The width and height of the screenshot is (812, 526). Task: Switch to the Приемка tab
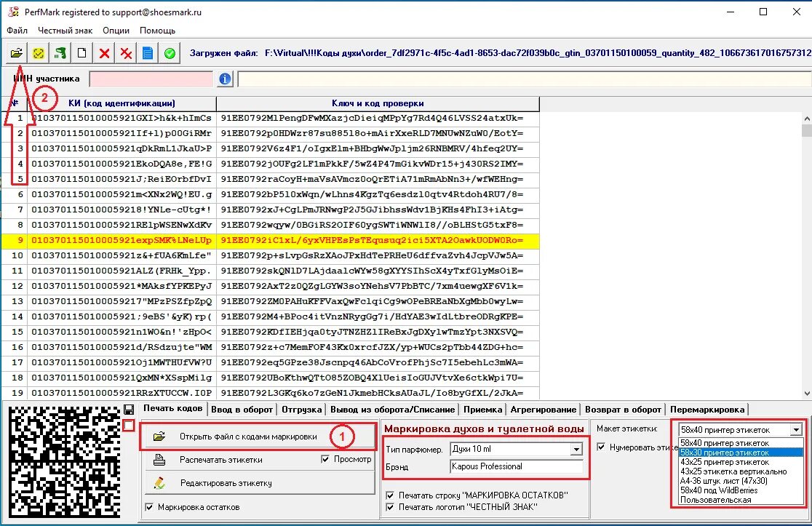tap(482, 410)
